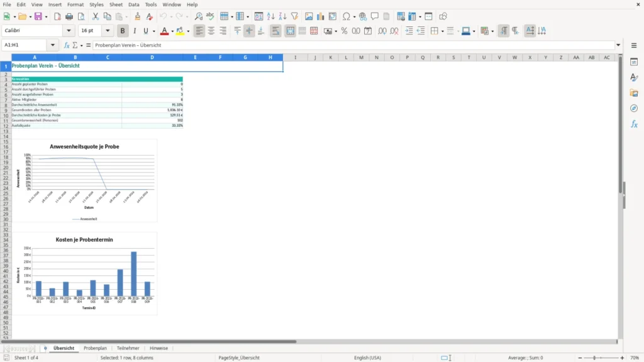
Task: Open Find and Replace icon
Action: [198, 16]
